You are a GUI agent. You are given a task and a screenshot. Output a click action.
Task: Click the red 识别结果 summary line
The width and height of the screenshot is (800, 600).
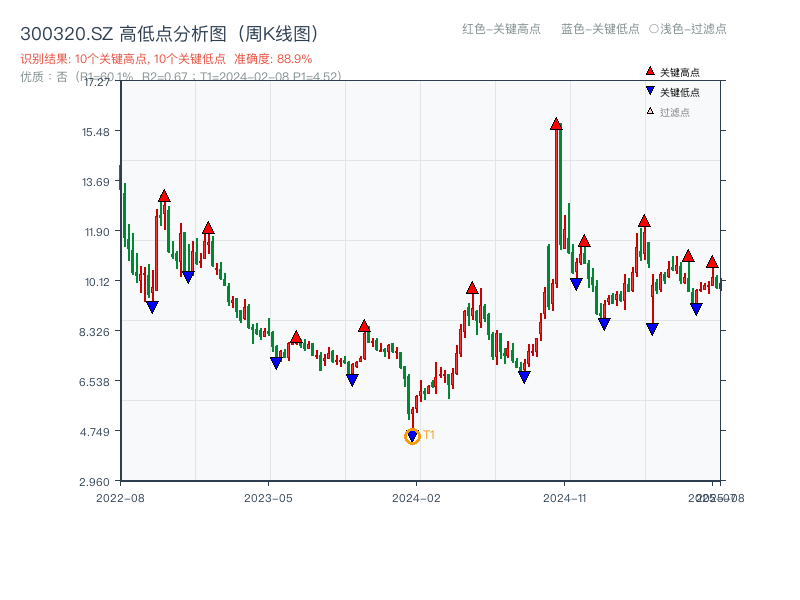pyautogui.click(x=166, y=59)
